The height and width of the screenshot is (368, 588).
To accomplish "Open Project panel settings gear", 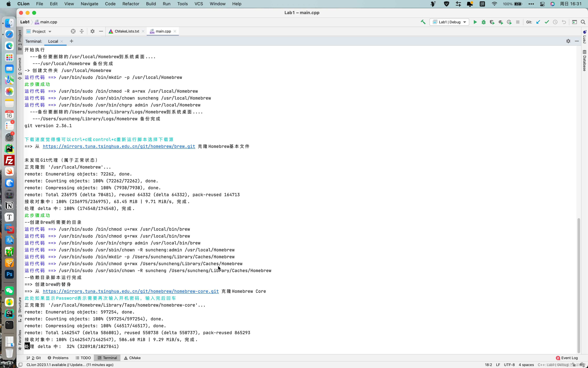I will 92,31.
